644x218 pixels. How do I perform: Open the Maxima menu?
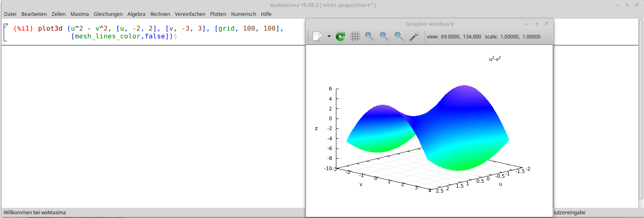coord(79,14)
